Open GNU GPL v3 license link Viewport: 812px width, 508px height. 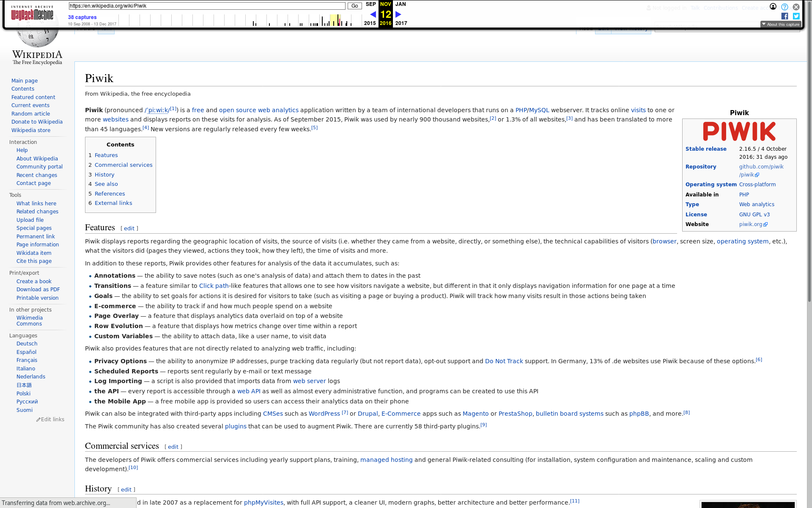pos(754,215)
